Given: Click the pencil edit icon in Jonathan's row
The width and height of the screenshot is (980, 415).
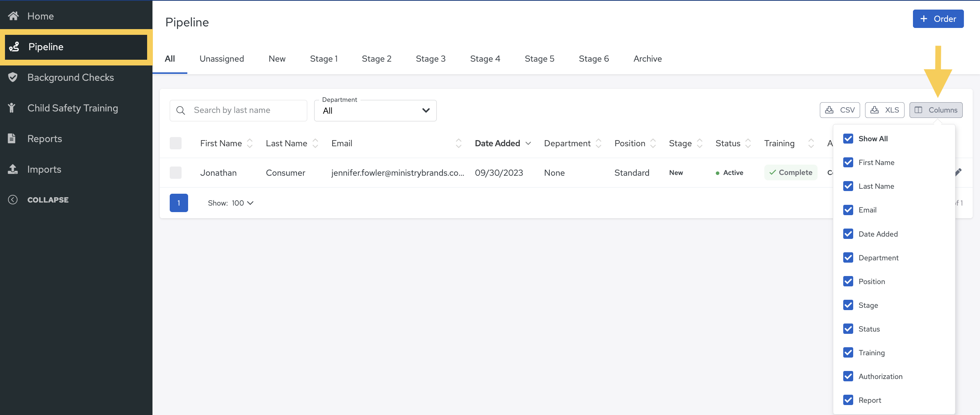Looking at the screenshot, I should (x=959, y=172).
